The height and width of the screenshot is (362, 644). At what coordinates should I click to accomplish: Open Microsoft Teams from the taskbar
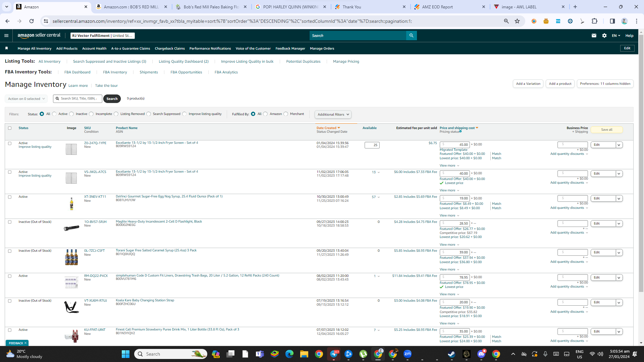coord(260,354)
